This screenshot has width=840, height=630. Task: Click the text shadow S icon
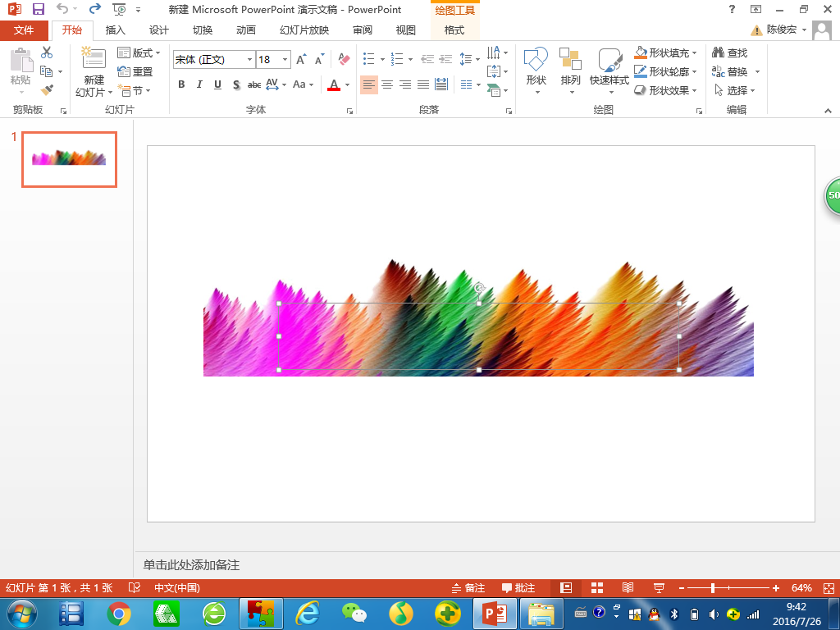[236, 84]
